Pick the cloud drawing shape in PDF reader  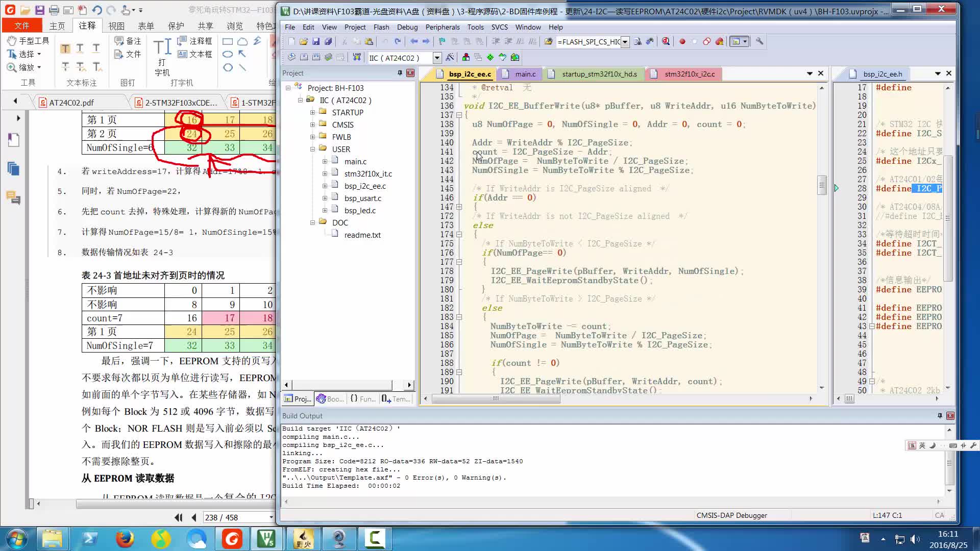click(243, 41)
